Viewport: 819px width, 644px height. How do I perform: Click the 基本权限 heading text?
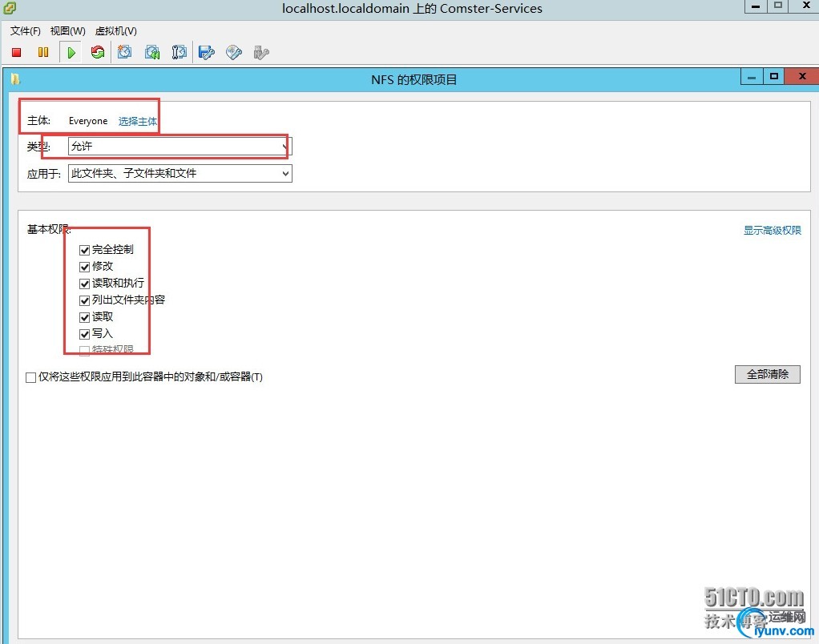tap(49, 229)
